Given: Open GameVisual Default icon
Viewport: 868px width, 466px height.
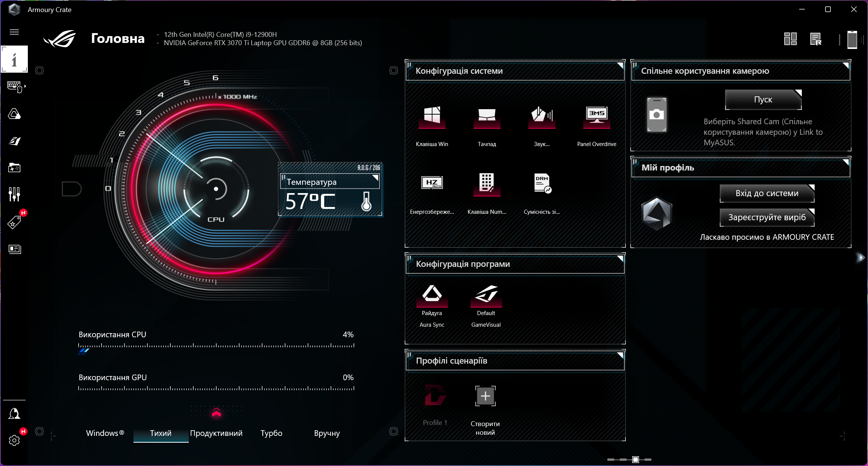Looking at the screenshot, I should pos(486,294).
